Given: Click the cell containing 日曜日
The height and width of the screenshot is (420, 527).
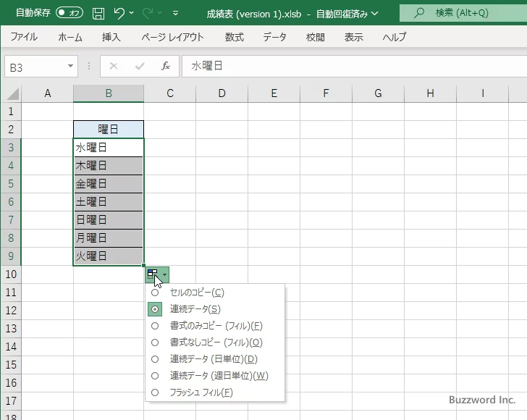Looking at the screenshot, I should [x=109, y=220].
